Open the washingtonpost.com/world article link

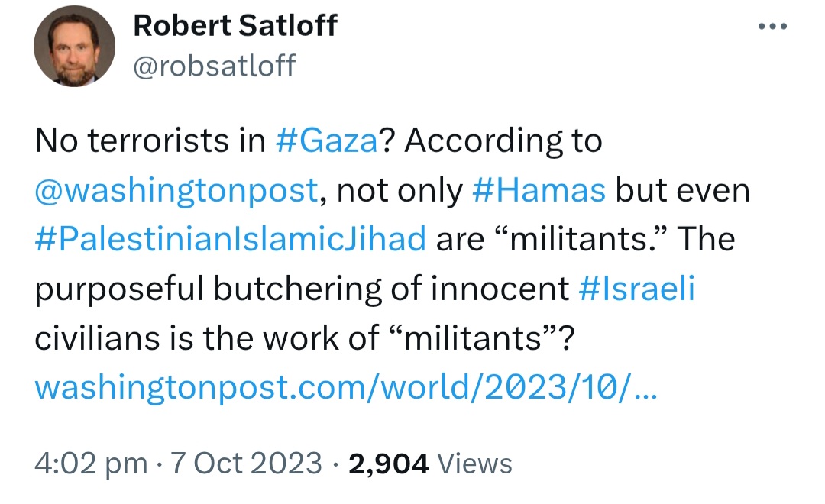pos(345,387)
